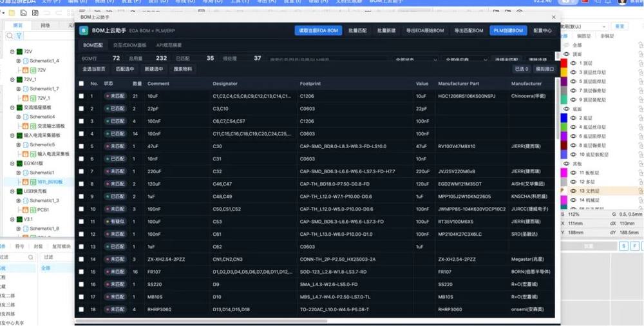Click red color swatch of 1 顶层
Screen dimensions: 644x326
(564, 63)
